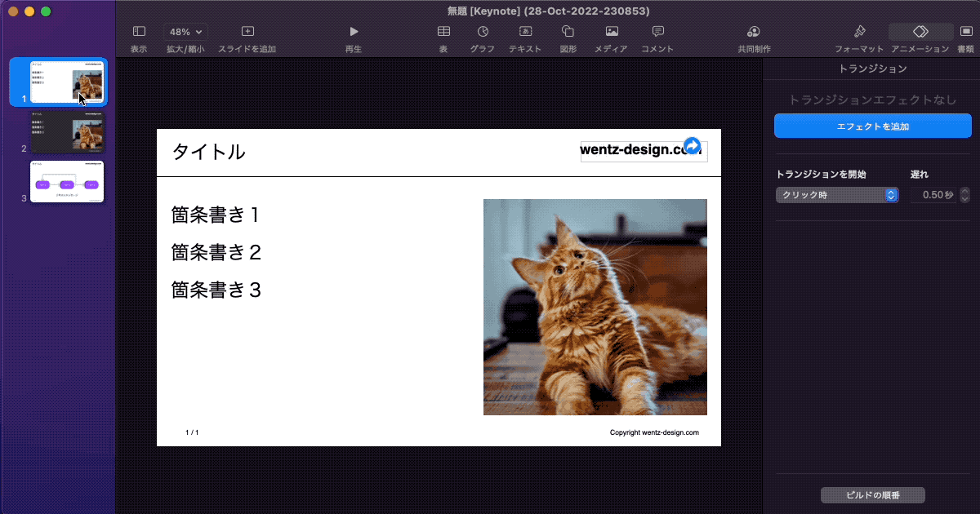Open the メディア (Media) browser
This screenshot has height=514, width=980.
pos(611,37)
